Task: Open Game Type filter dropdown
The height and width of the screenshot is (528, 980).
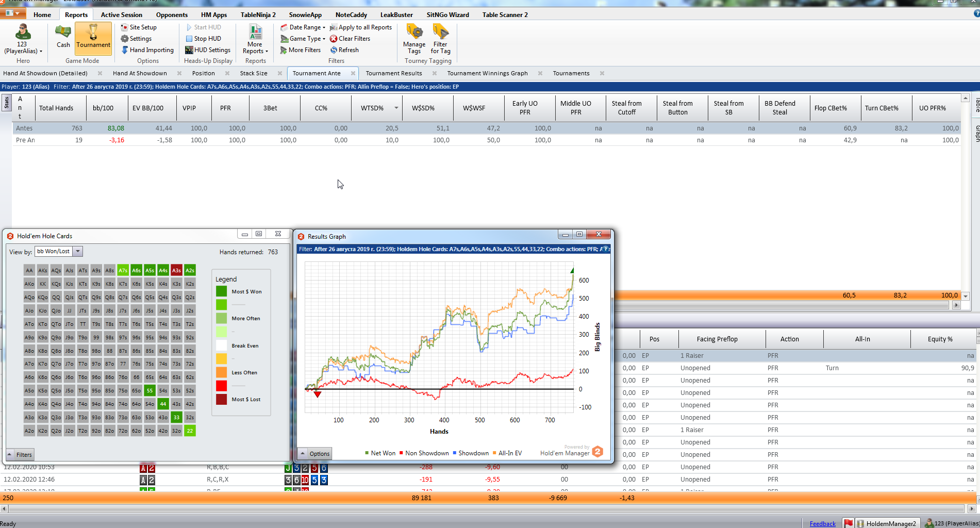Action: point(303,39)
